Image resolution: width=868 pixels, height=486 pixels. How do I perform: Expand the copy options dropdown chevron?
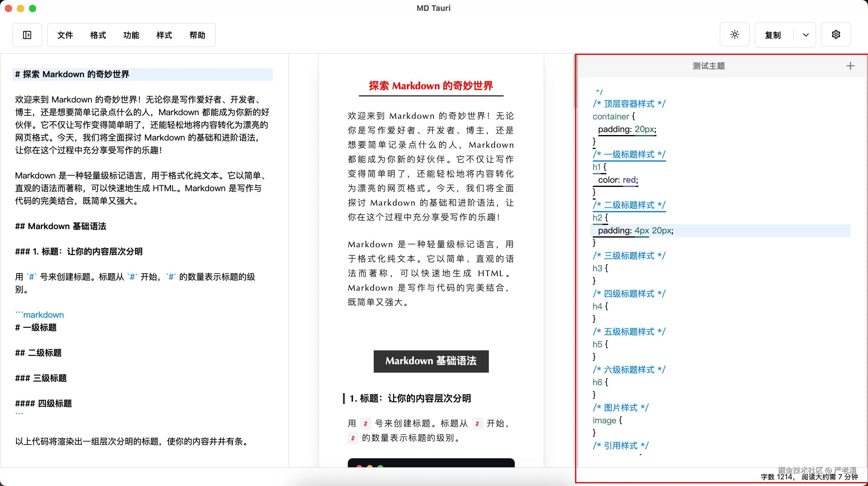pos(806,35)
